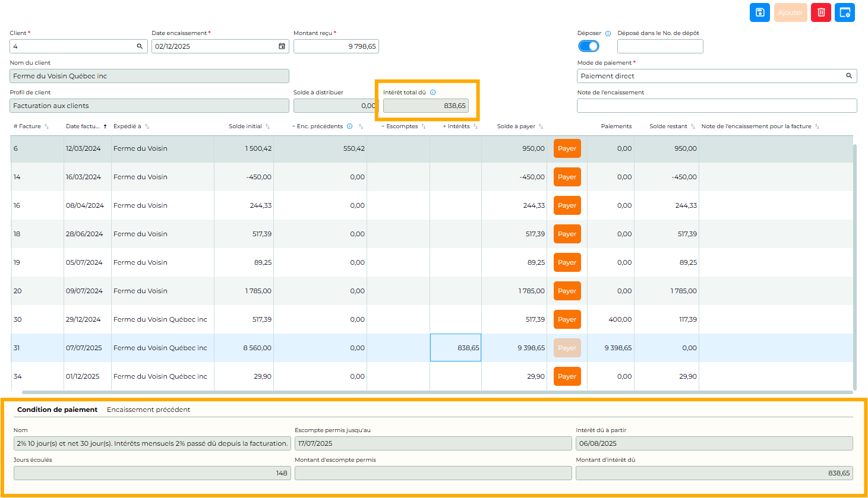Click Payer for invoice 6
Viewport: 868px width, 498px height.
coord(567,148)
